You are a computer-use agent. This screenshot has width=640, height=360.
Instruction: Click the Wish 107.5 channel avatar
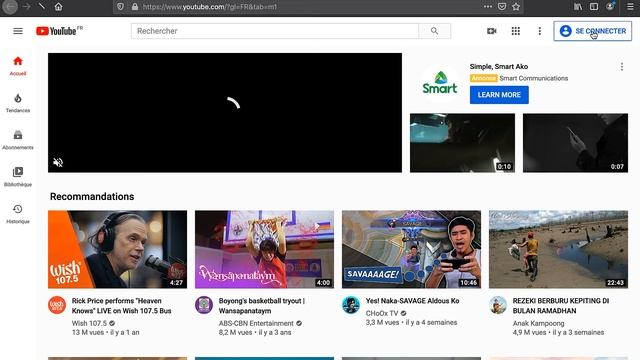[x=57, y=305]
